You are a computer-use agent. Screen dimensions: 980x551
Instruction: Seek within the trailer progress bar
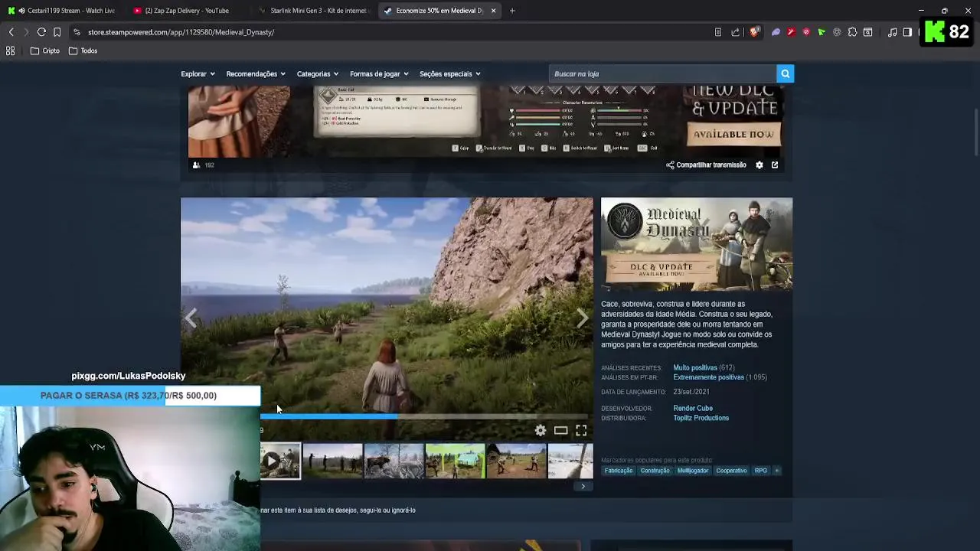425,417
